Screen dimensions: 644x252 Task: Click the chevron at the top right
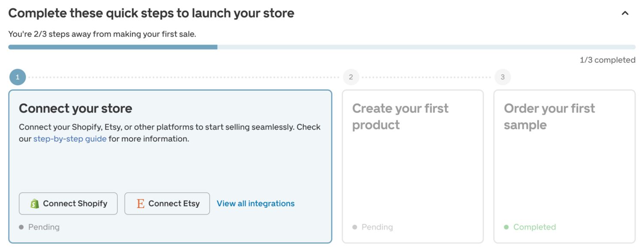coord(625,13)
